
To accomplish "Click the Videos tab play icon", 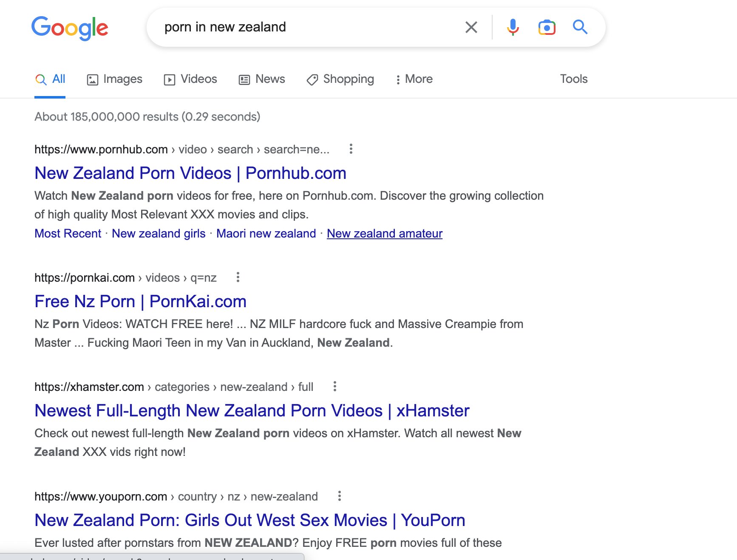I will click(170, 79).
